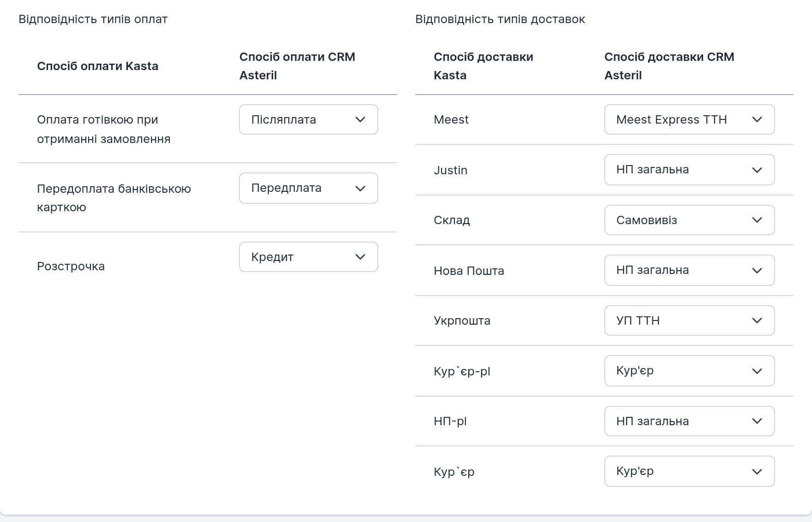Expand the Кредит payment dropdown

[x=309, y=257]
